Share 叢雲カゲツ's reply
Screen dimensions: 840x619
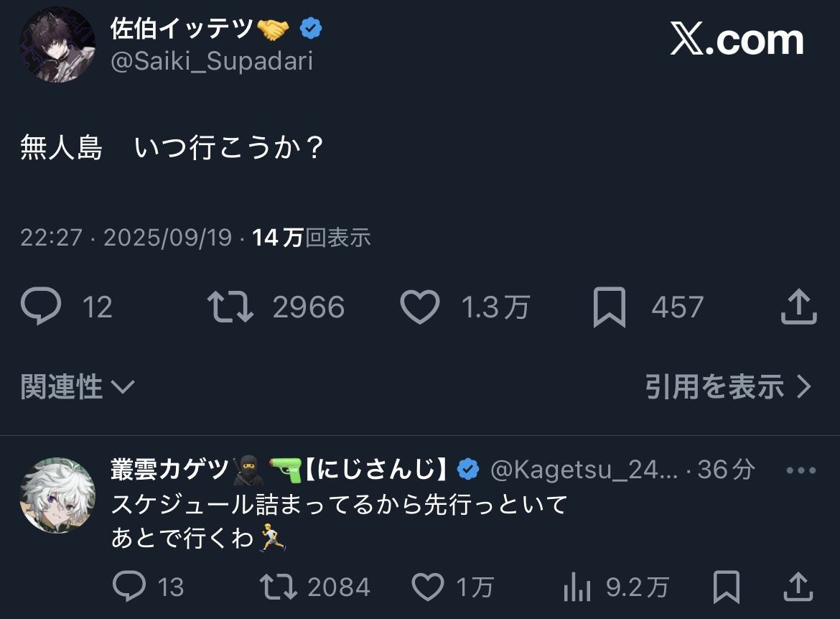tap(798, 587)
